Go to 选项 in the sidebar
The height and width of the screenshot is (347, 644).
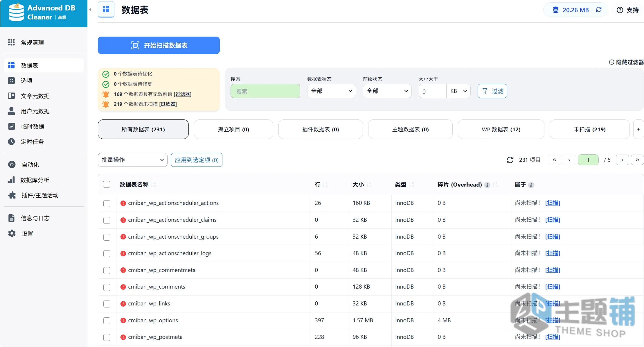click(44, 81)
